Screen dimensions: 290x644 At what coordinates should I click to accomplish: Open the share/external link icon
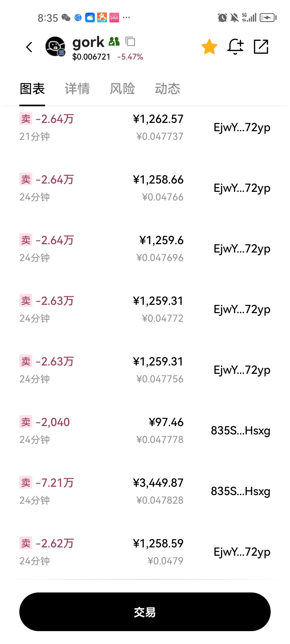click(261, 46)
